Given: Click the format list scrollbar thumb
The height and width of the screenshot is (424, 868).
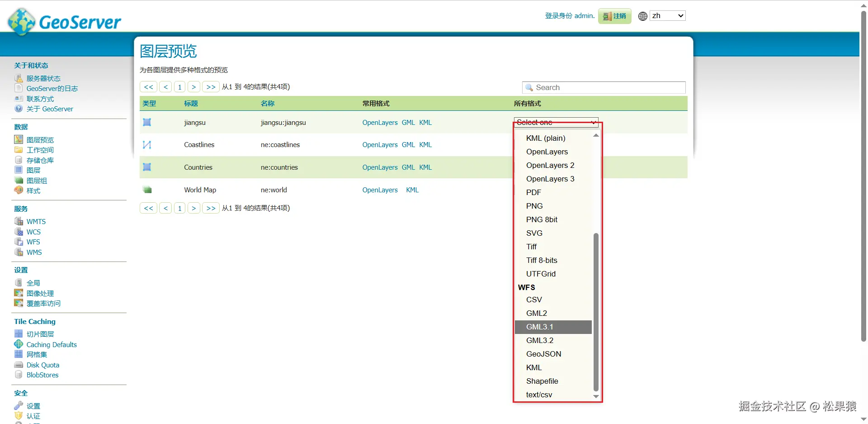Looking at the screenshot, I should pyautogui.click(x=596, y=312).
